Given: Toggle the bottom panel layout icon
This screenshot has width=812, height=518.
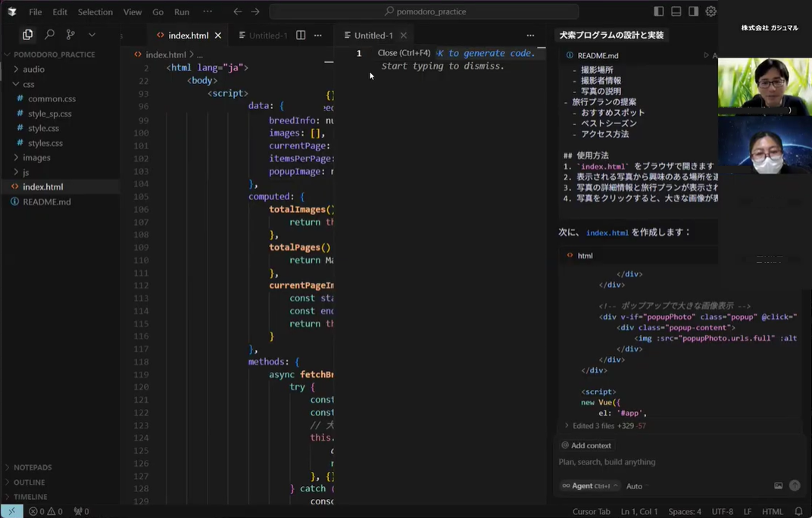Looking at the screenshot, I should point(676,11).
